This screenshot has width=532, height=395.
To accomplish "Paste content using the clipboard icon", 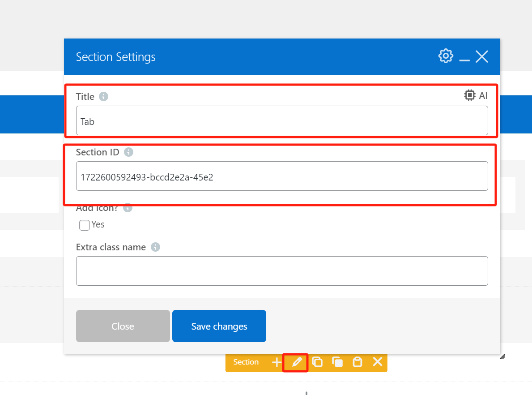I will pyautogui.click(x=357, y=362).
